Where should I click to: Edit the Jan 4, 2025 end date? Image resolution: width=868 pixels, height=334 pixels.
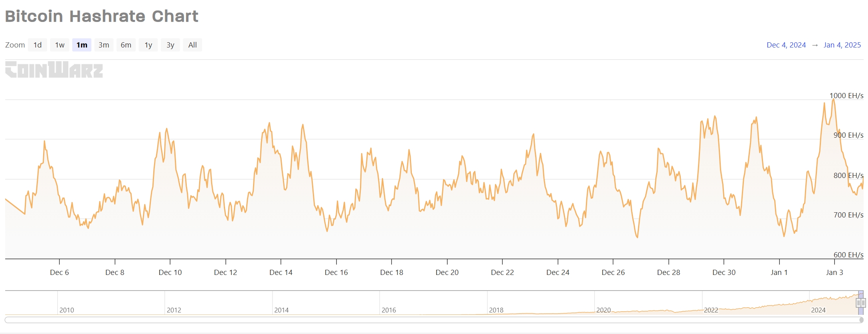tap(842, 45)
